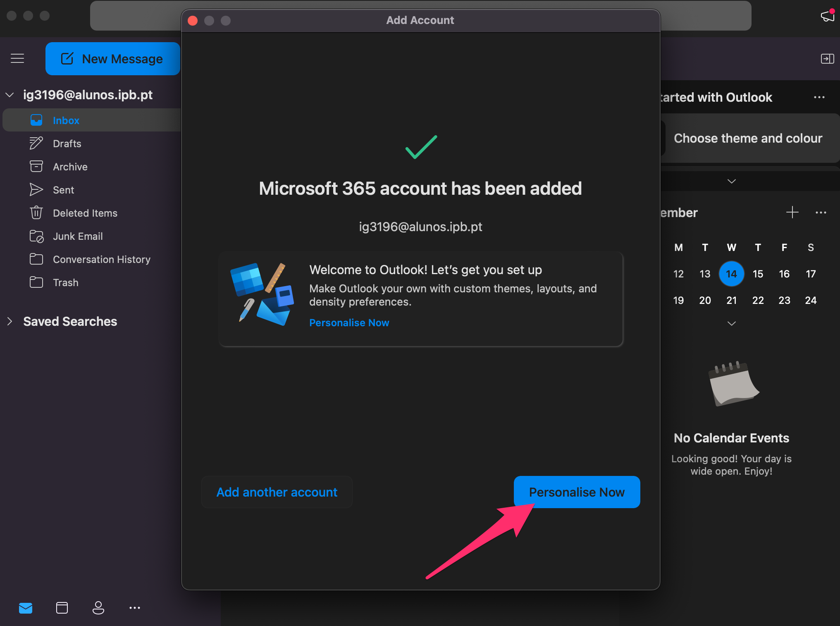Close the Add Account dialog
Image resolution: width=840 pixels, height=626 pixels.
[193, 20]
